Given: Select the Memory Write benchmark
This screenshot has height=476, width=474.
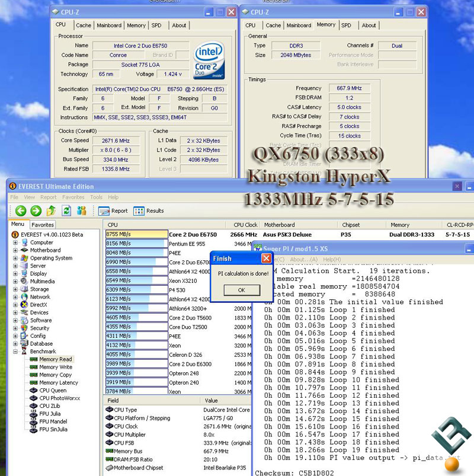Looking at the screenshot, I should (56, 367).
